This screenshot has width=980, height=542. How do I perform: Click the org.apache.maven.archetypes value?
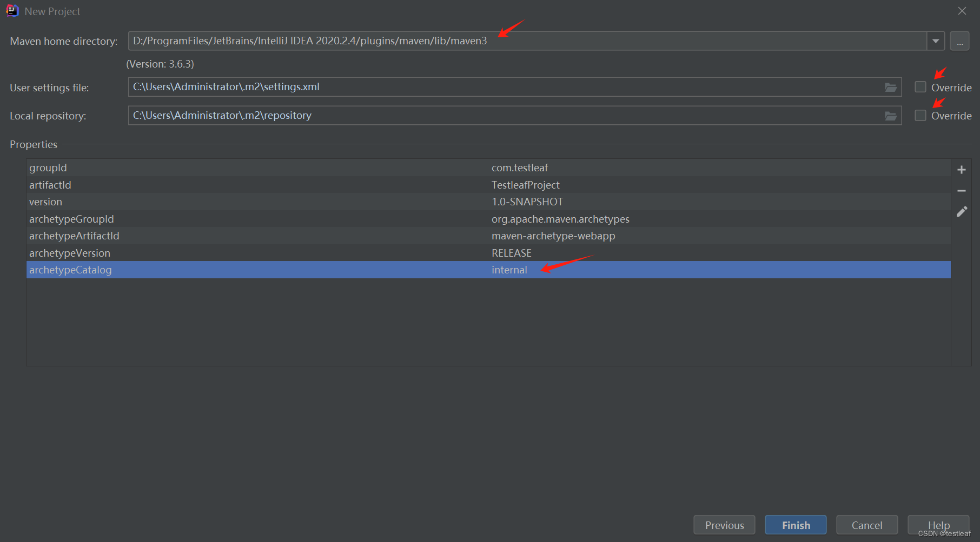(x=560, y=219)
